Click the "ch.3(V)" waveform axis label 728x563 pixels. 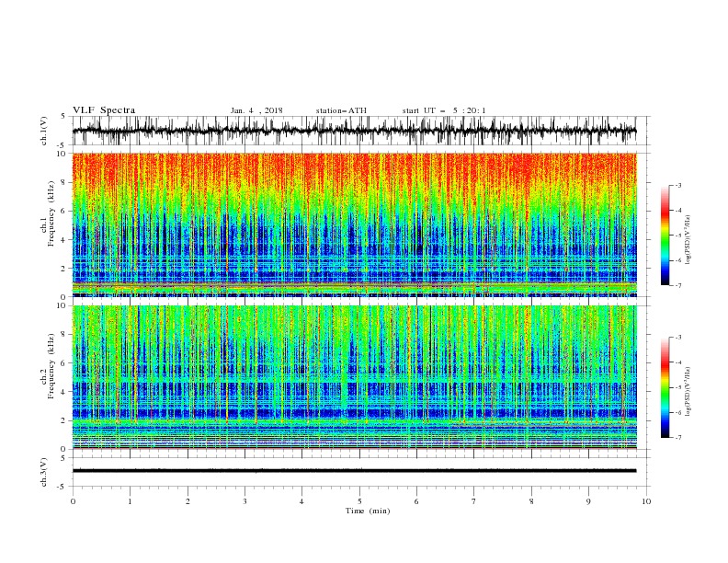click(44, 472)
